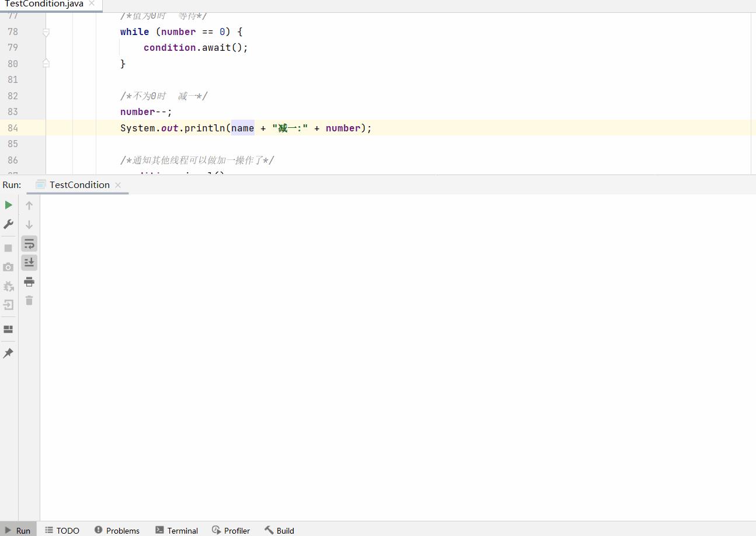Open the TODO tool window tab
Screen dimensions: 756x536
coord(62,530)
